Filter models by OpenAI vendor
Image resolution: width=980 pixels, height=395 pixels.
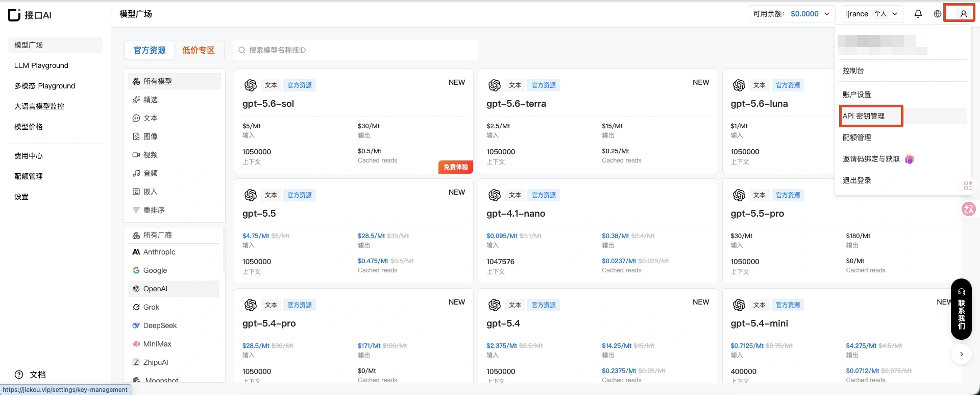(x=174, y=289)
